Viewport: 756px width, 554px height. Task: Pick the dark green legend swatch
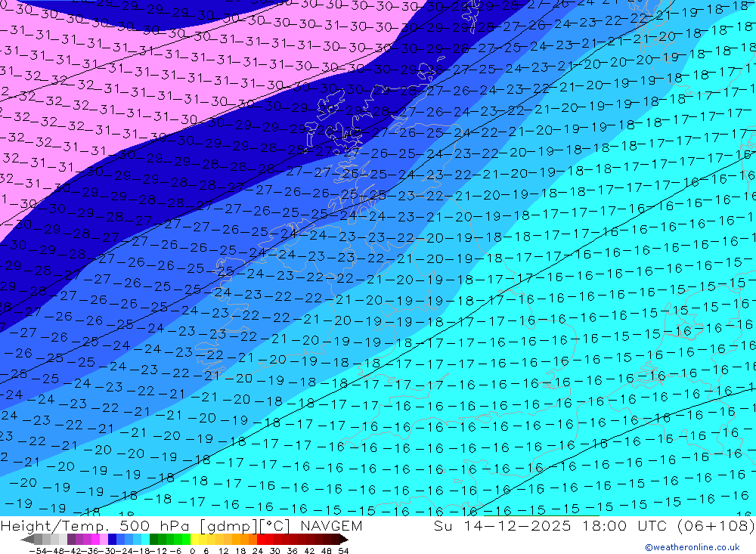(x=153, y=539)
